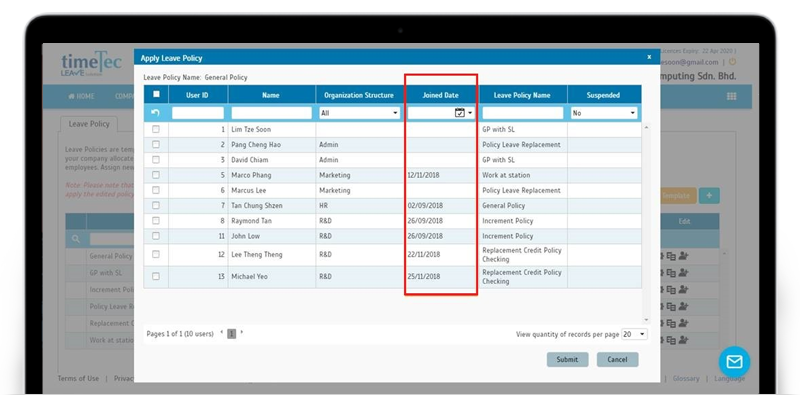Toggle the select-all checkbox in the header
Screen dimensions: 800x395
156,94
